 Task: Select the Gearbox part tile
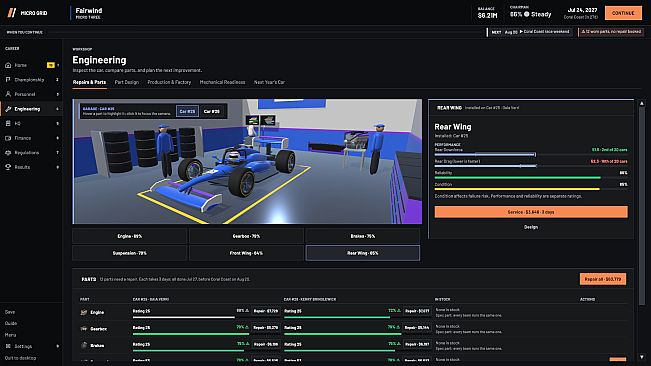[246, 236]
